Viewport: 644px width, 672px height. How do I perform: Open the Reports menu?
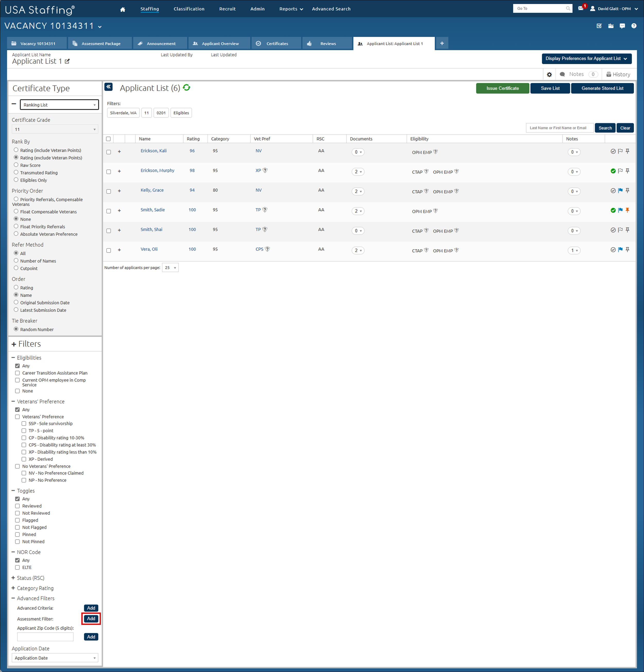291,9
